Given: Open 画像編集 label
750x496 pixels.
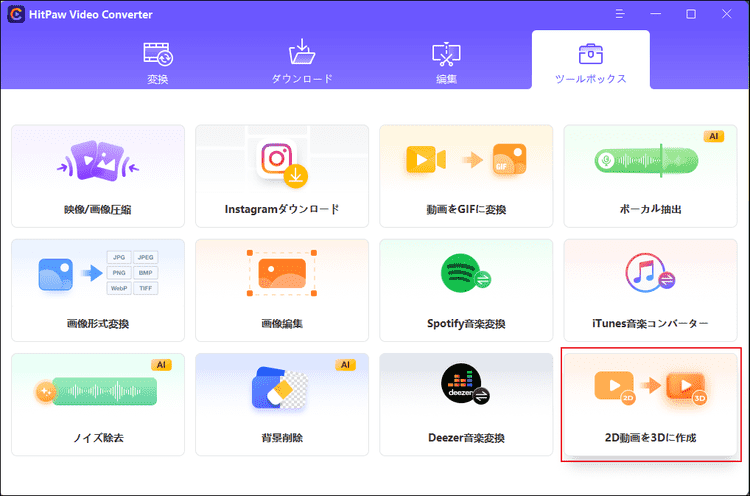Looking at the screenshot, I should coord(282,324).
